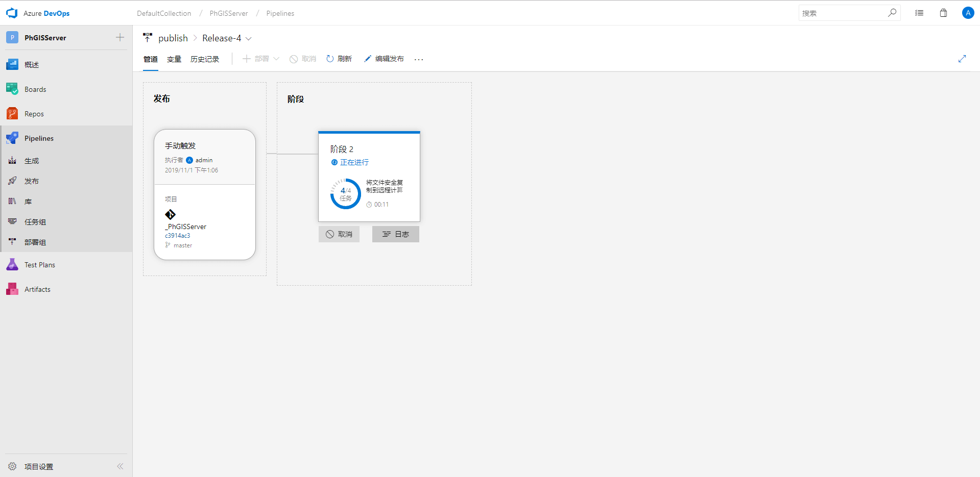Click 刷新 in the toolbar
The width and height of the screenshot is (980, 477).
[x=339, y=59]
